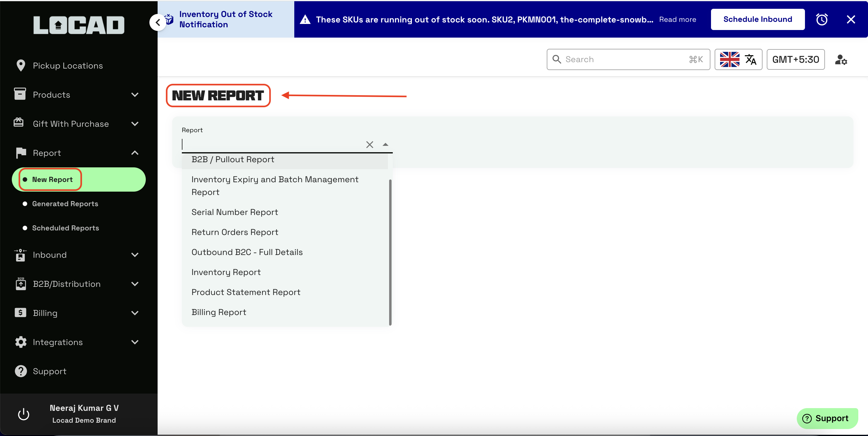Viewport: 868px width, 436px height.
Task: Expand the Products menu chevron
Action: pos(135,95)
